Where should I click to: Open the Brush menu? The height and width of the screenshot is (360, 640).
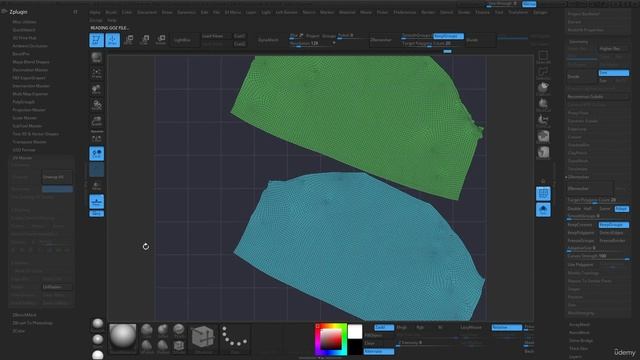coord(111,12)
